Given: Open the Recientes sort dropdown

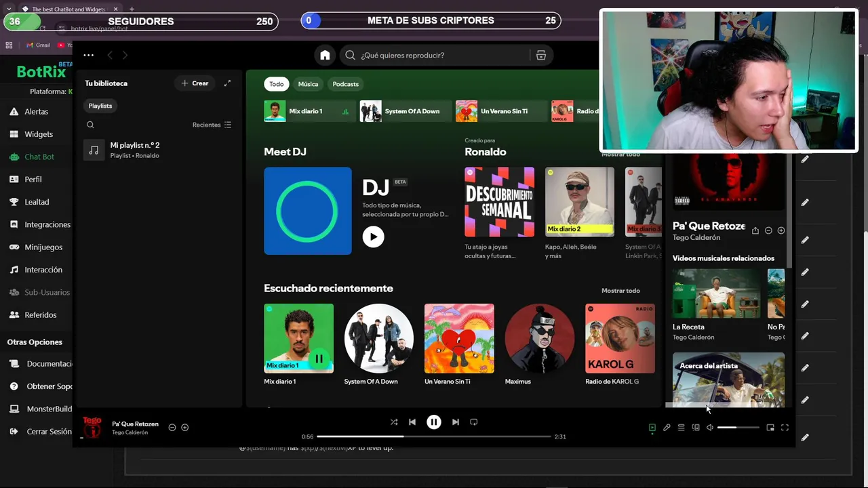Looking at the screenshot, I should (212, 125).
